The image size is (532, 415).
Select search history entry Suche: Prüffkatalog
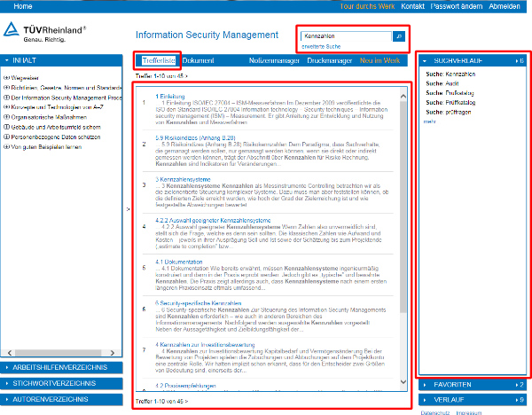click(x=450, y=103)
